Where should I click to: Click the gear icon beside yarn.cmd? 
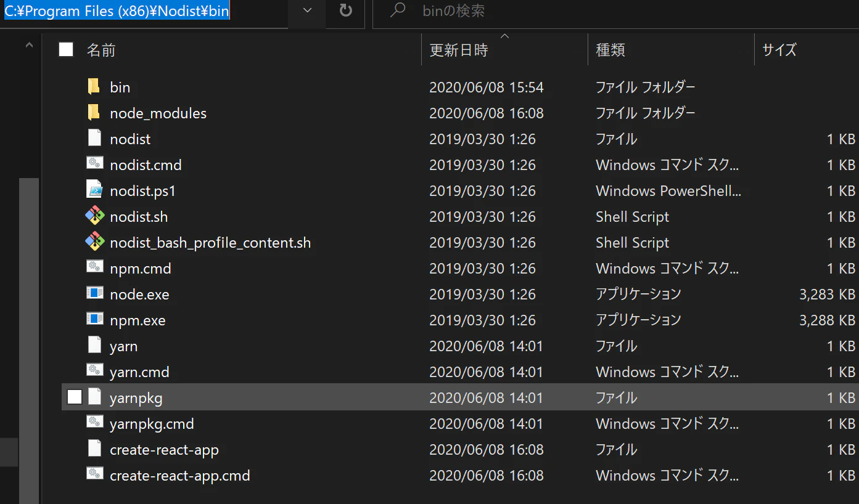pos(94,372)
